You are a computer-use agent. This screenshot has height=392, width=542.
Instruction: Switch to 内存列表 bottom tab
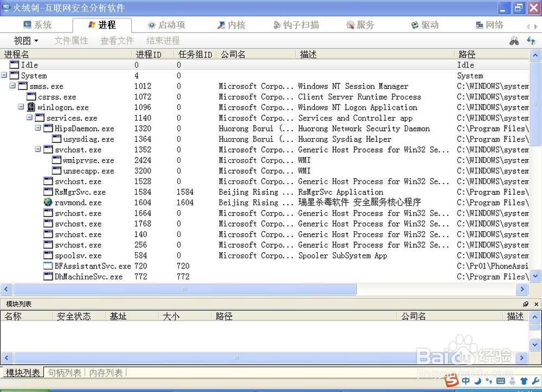click(x=106, y=373)
